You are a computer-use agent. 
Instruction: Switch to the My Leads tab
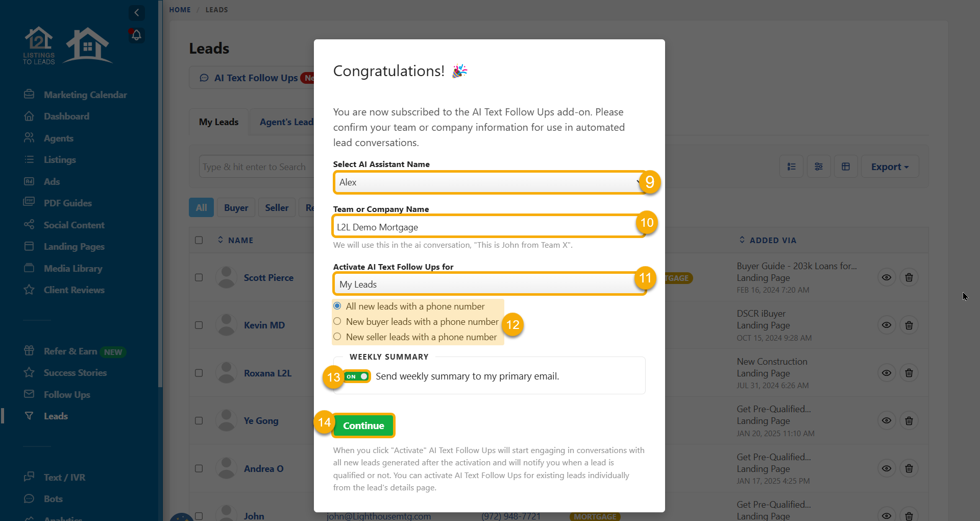[218, 122]
